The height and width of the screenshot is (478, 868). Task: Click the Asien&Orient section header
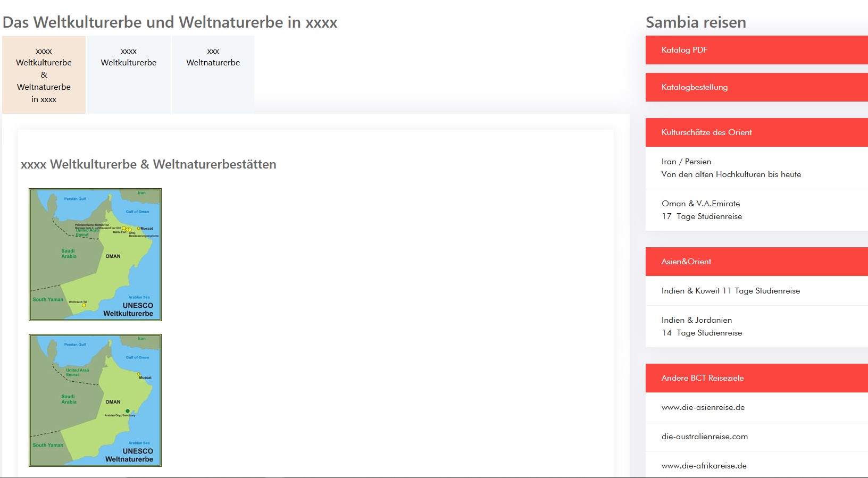757,262
